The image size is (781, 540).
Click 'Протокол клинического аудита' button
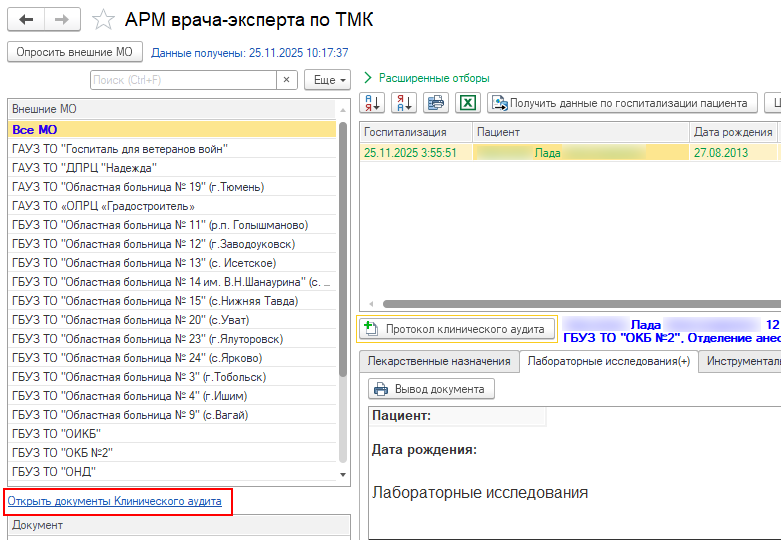456,329
